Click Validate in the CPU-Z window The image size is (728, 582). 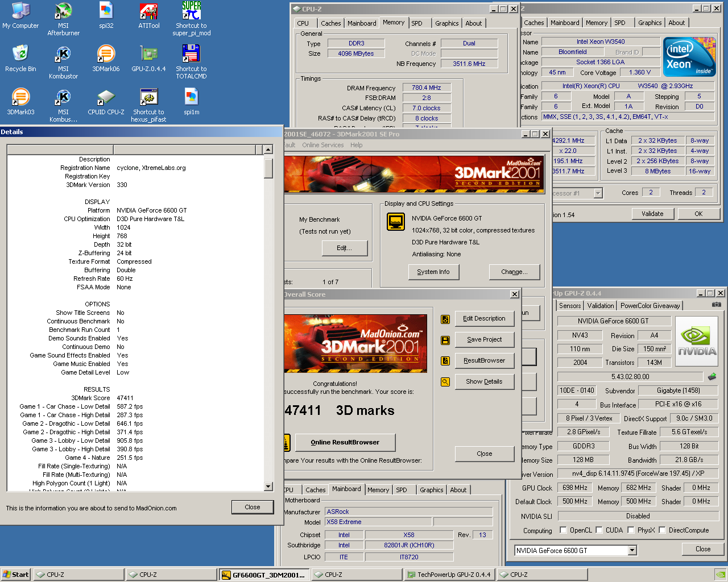(x=652, y=214)
